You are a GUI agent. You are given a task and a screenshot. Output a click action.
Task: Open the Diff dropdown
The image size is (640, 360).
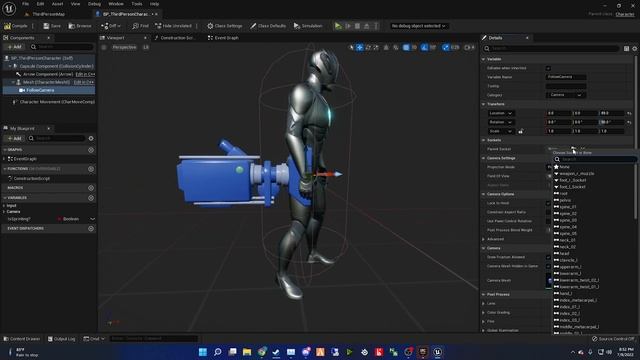[111, 26]
